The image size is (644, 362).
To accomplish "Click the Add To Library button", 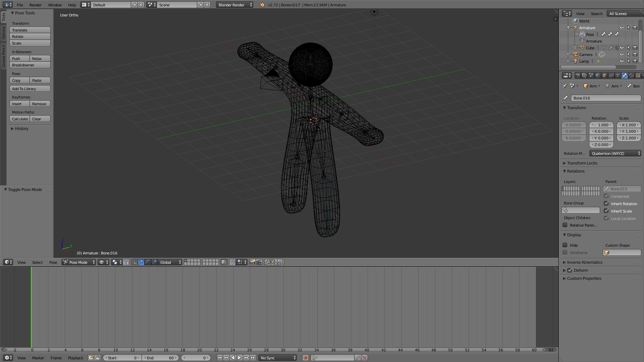I will click(30, 88).
